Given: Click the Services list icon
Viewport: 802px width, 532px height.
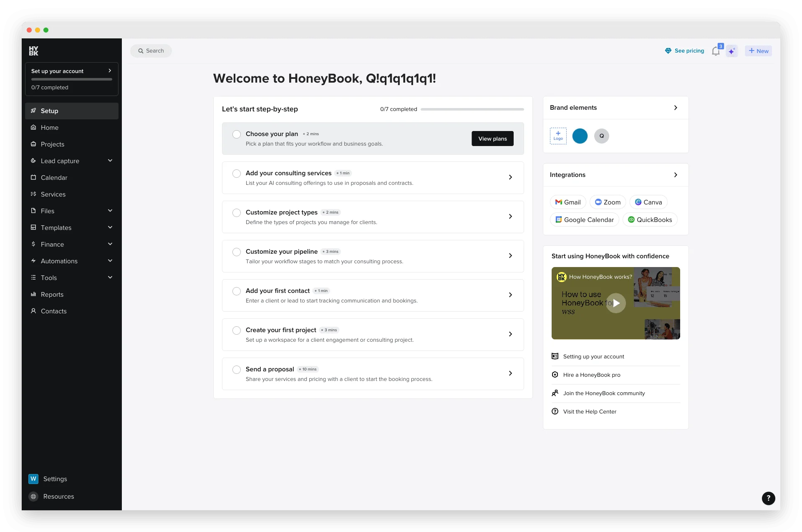Looking at the screenshot, I should pyautogui.click(x=33, y=194).
